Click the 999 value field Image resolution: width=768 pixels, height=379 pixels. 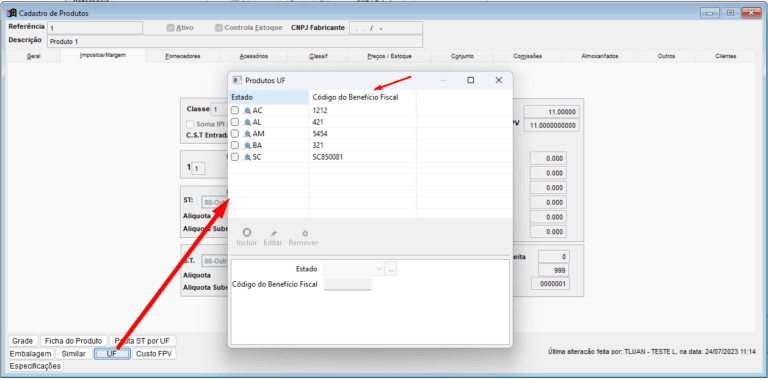coord(554,270)
